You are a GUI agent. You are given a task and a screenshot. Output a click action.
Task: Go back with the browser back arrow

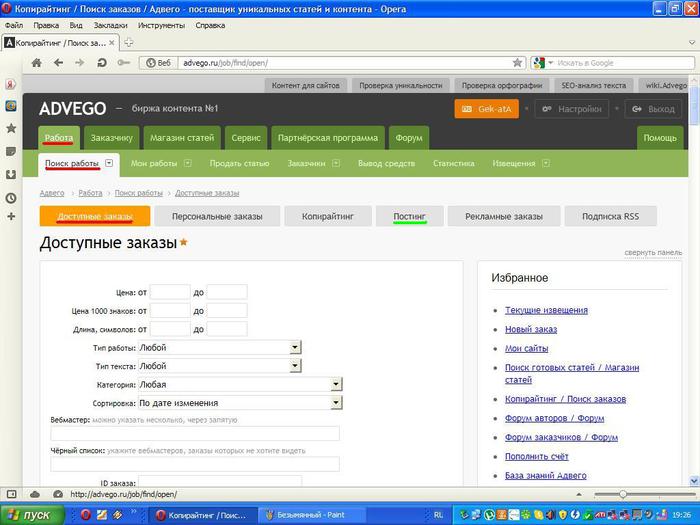pos(58,63)
